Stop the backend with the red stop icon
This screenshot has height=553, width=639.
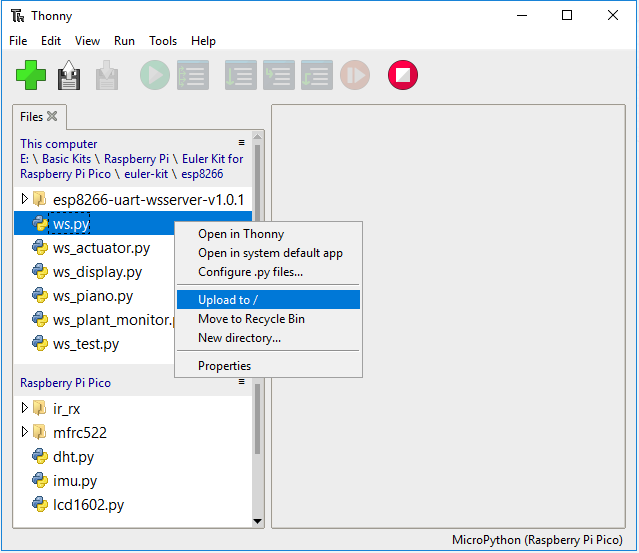pos(403,75)
